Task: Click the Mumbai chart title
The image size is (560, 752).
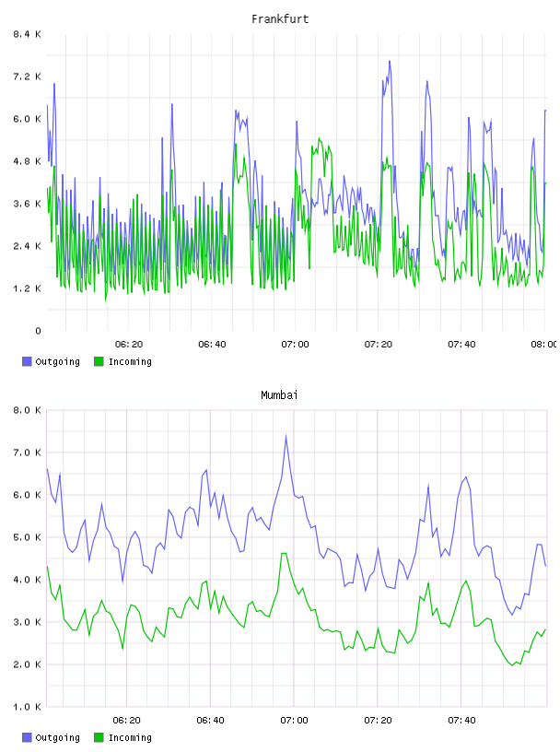Action: [x=279, y=395]
